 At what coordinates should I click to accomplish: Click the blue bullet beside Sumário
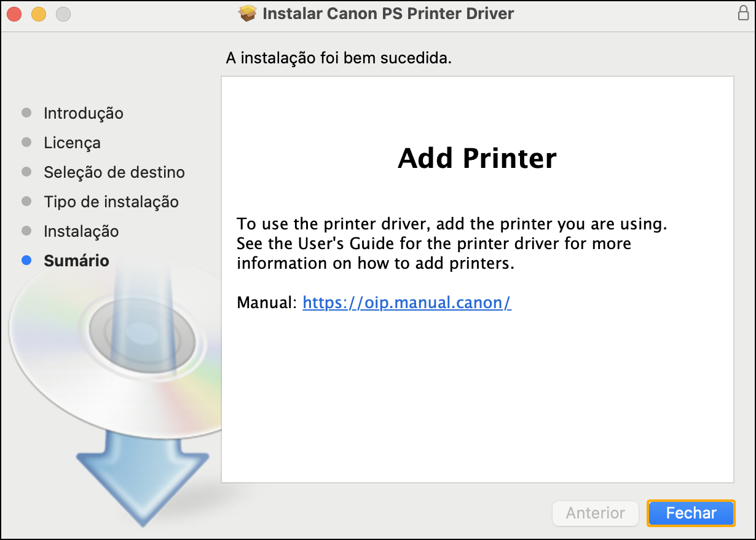click(26, 261)
